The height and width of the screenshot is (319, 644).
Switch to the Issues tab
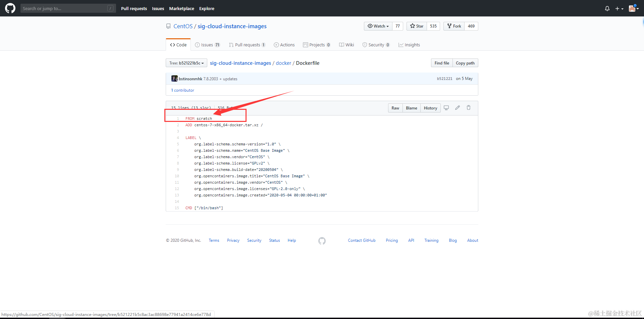pos(207,45)
